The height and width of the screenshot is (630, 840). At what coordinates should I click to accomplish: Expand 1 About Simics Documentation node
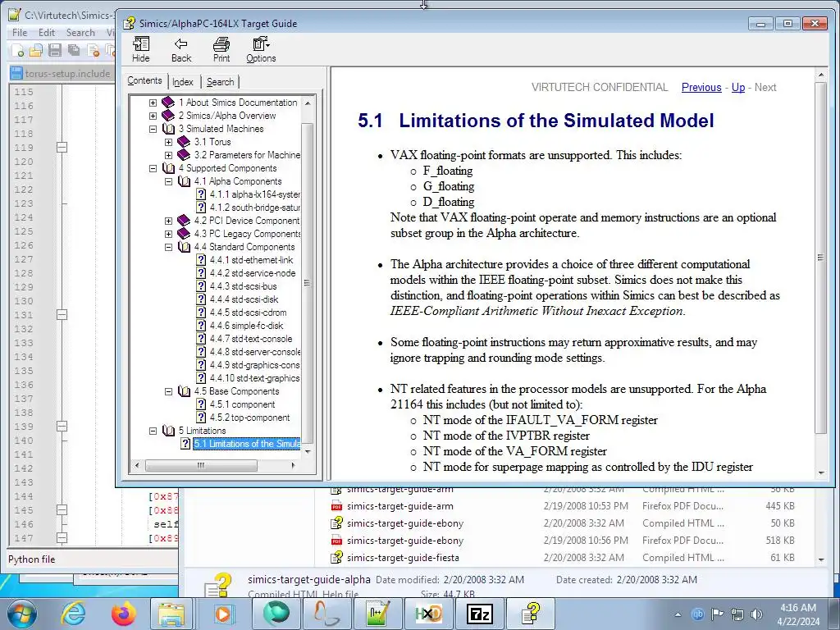point(153,103)
